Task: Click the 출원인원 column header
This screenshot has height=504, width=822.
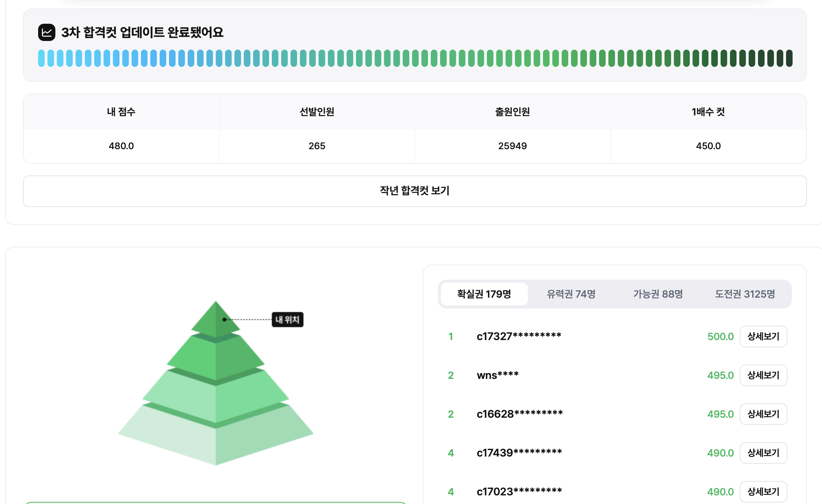Action: [x=512, y=112]
